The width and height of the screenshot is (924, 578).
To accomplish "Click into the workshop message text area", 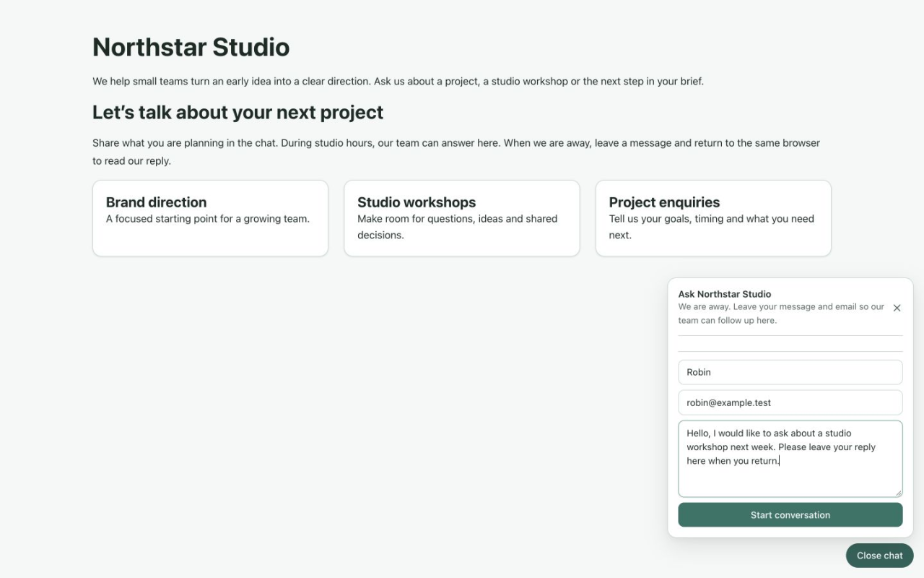I will point(790,459).
